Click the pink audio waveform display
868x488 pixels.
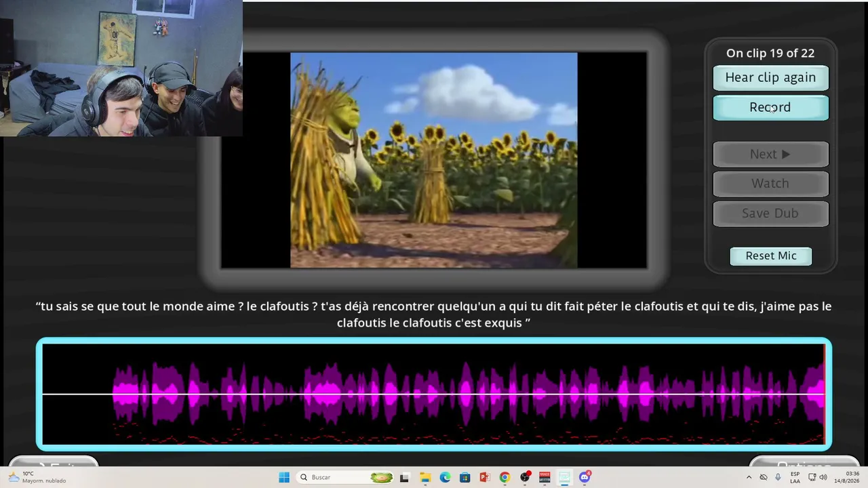[434, 394]
